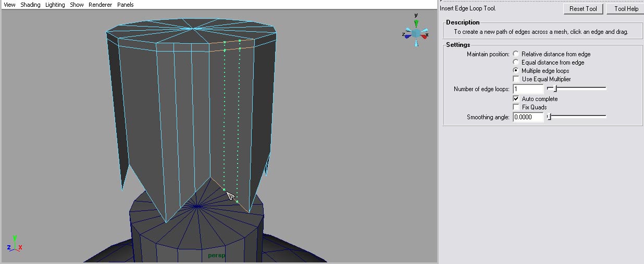Disable the Auto complete checkbox
644x264 pixels.
tap(516, 99)
